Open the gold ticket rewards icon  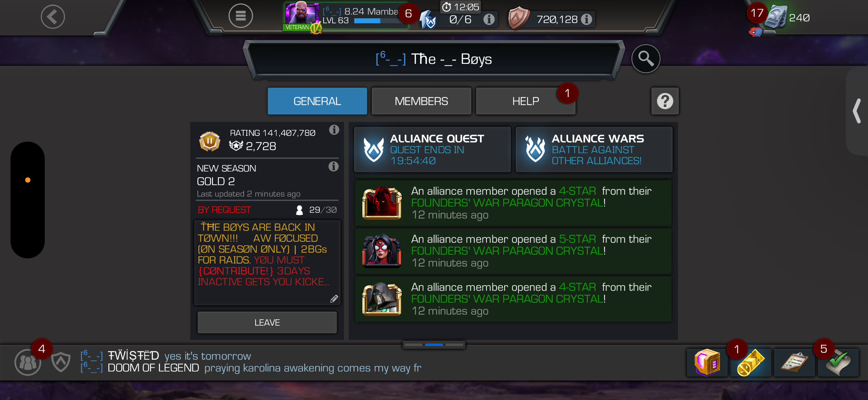pyautogui.click(x=750, y=362)
